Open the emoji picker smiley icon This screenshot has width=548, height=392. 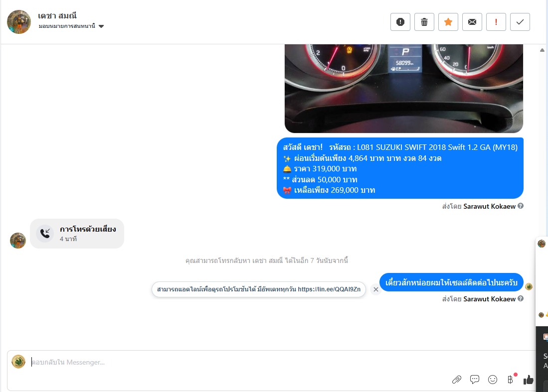pyautogui.click(x=493, y=380)
